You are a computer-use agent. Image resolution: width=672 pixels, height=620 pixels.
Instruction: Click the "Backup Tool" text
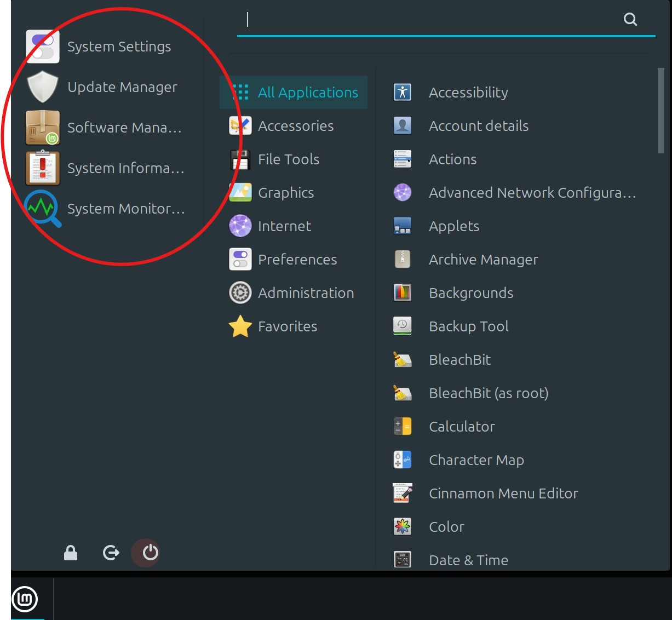pos(469,326)
